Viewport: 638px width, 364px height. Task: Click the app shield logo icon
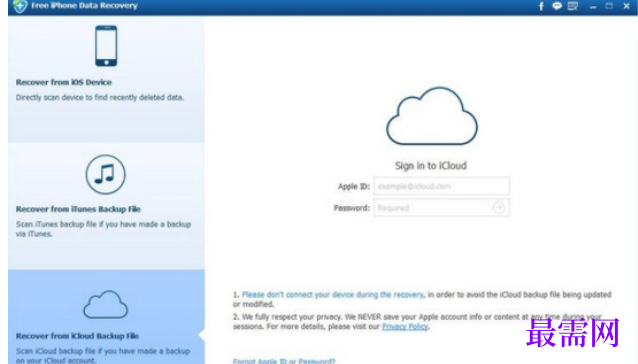[19, 6]
